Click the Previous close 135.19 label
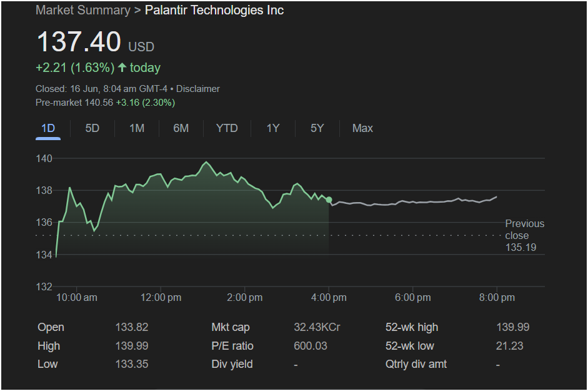This screenshot has height=391, width=588. coord(525,235)
